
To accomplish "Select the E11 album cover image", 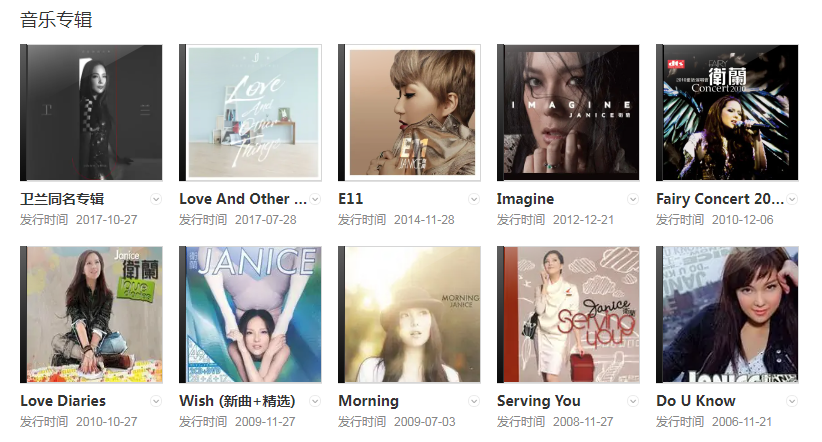I will 409,113.
